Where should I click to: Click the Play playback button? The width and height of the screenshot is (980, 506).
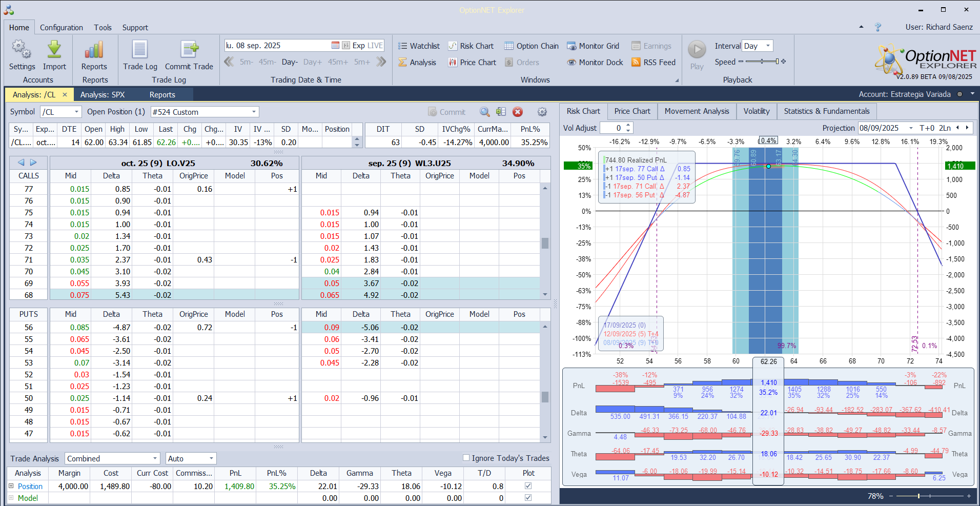(697, 50)
